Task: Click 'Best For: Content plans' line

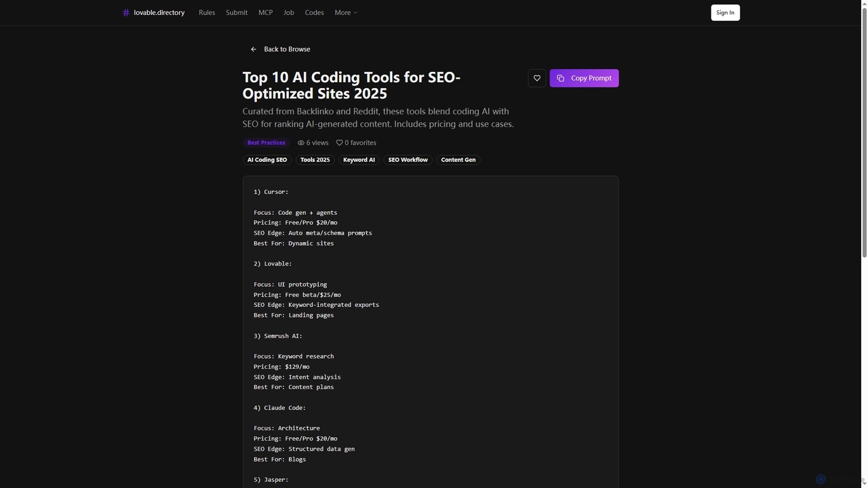Action: (x=294, y=387)
